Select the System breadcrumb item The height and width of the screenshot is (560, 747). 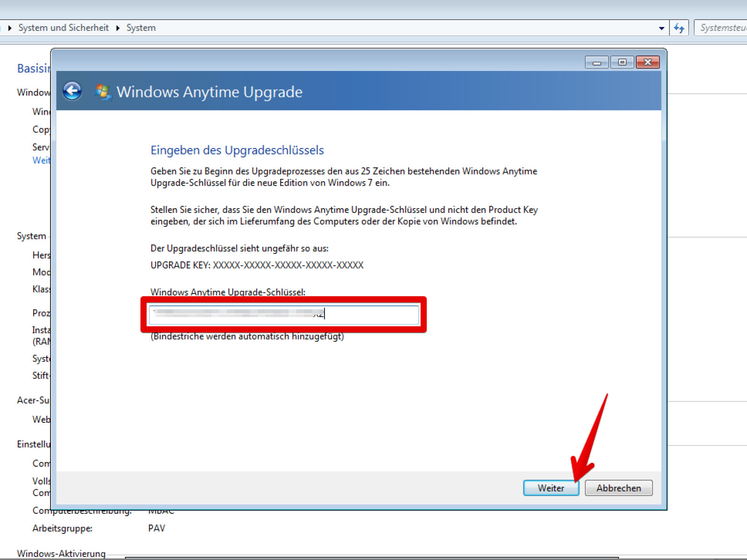click(x=141, y=28)
